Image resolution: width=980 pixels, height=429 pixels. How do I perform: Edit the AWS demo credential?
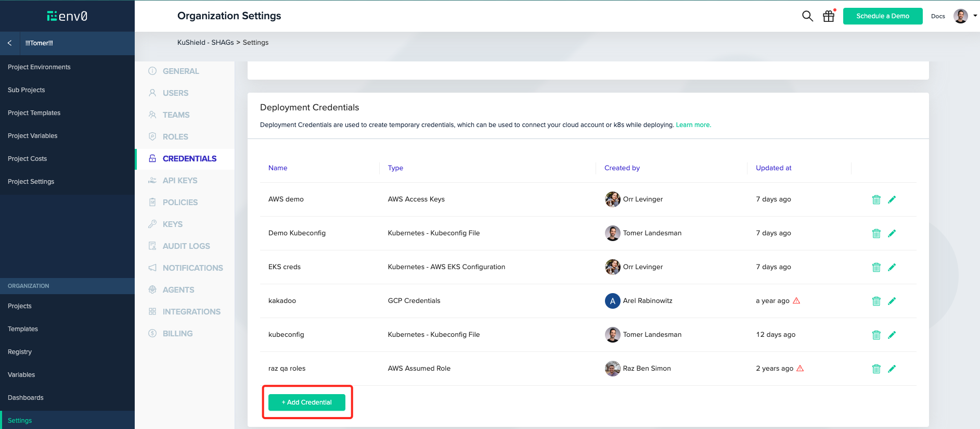click(x=892, y=199)
